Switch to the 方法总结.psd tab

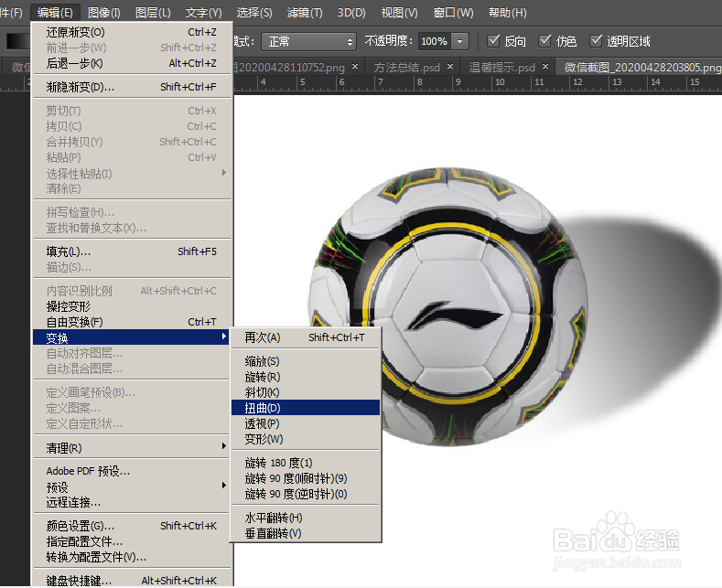[x=406, y=68]
